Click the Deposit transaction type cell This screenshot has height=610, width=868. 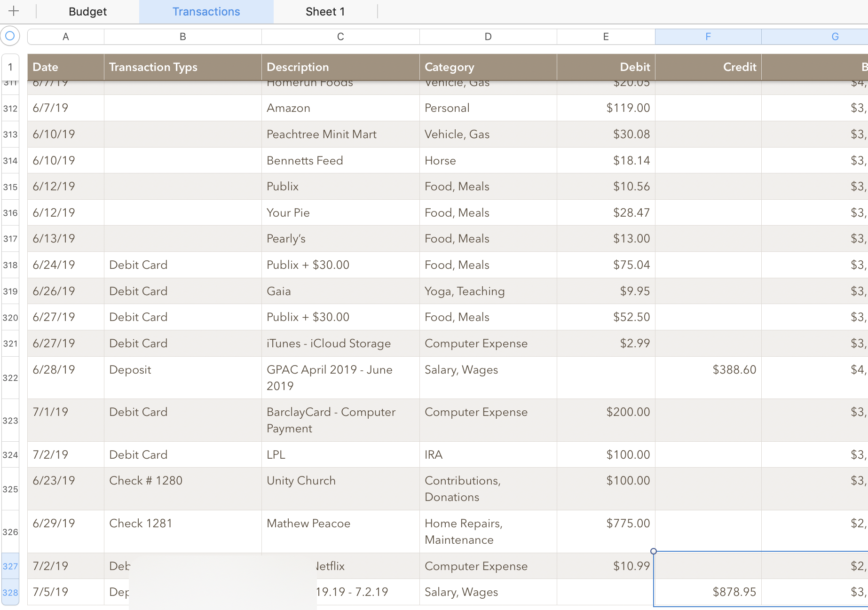click(x=183, y=378)
